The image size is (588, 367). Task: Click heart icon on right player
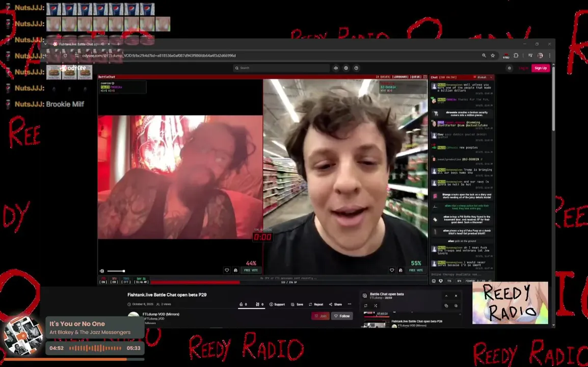point(392,270)
